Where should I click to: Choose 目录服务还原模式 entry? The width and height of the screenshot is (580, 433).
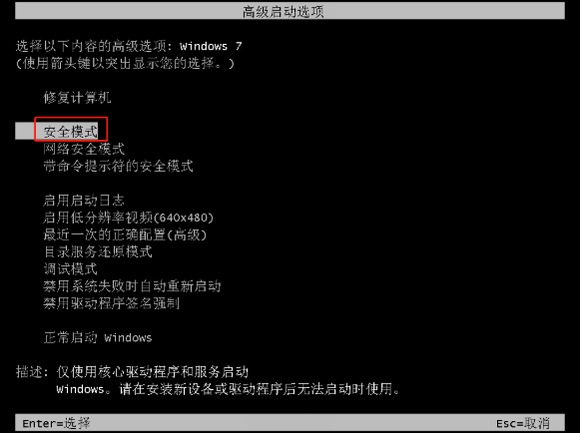(x=98, y=252)
